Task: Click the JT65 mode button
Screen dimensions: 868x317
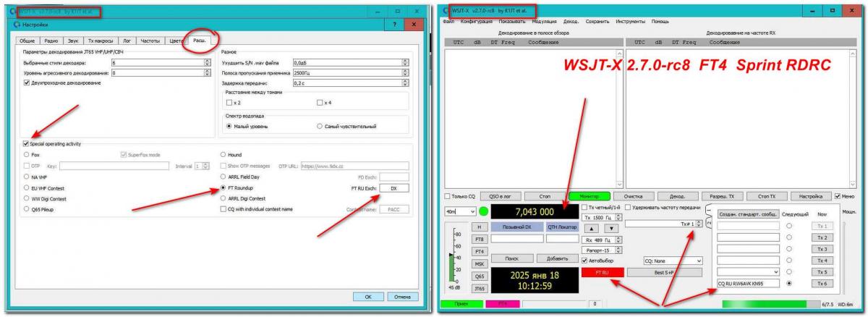Action: click(x=479, y=288)
